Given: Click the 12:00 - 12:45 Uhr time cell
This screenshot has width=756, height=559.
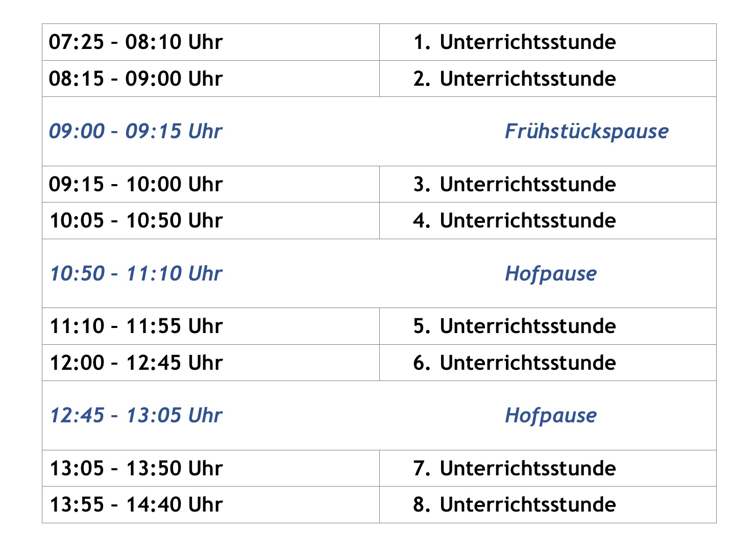Looking at the screenshot, I should coord(136,363).
